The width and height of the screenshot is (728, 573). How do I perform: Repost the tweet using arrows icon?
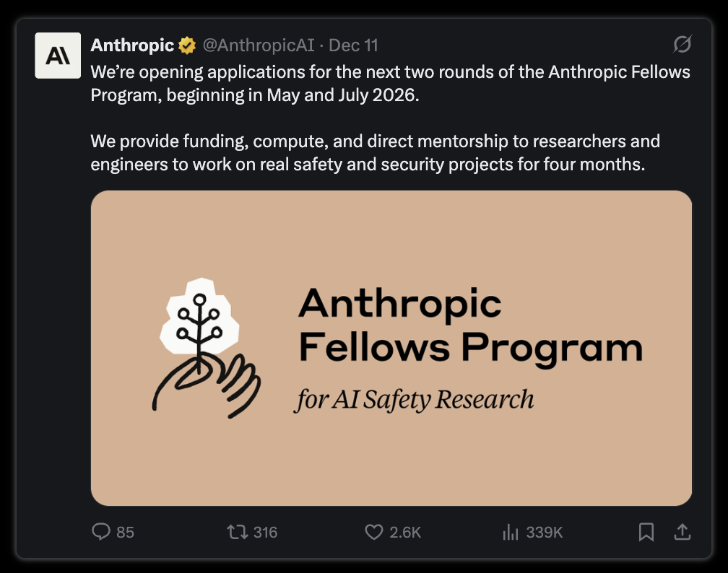[237, 532]
